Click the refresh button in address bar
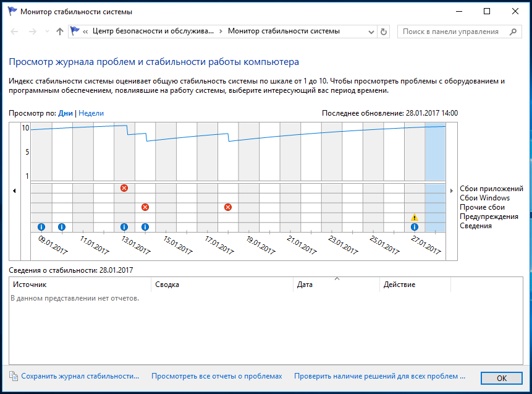 [x=383, y=32]
